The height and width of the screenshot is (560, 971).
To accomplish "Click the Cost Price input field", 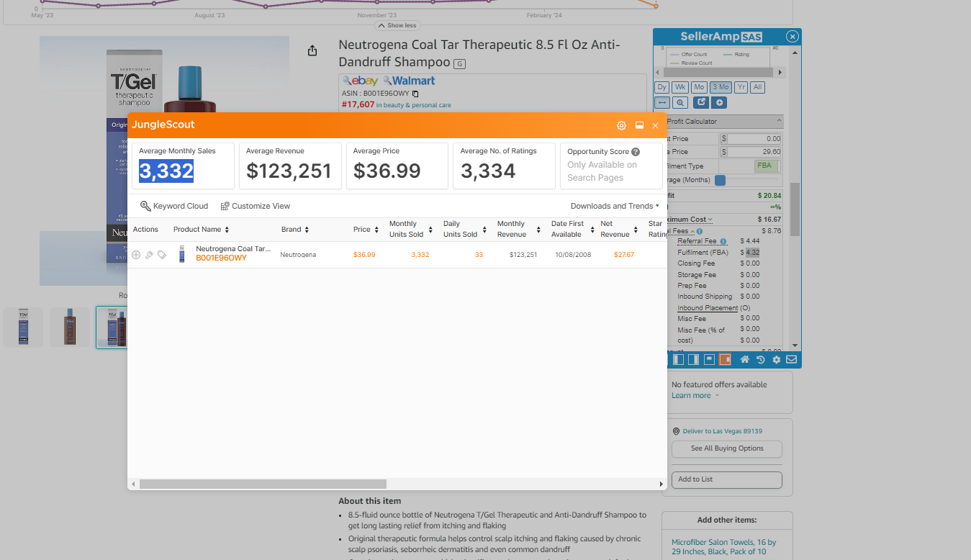I will [x=754, y=138].
